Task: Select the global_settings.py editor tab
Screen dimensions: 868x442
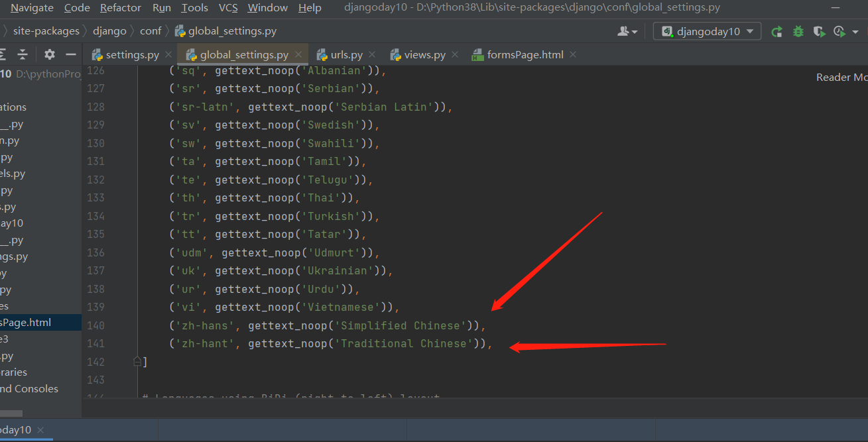Action: click(244, 55)
